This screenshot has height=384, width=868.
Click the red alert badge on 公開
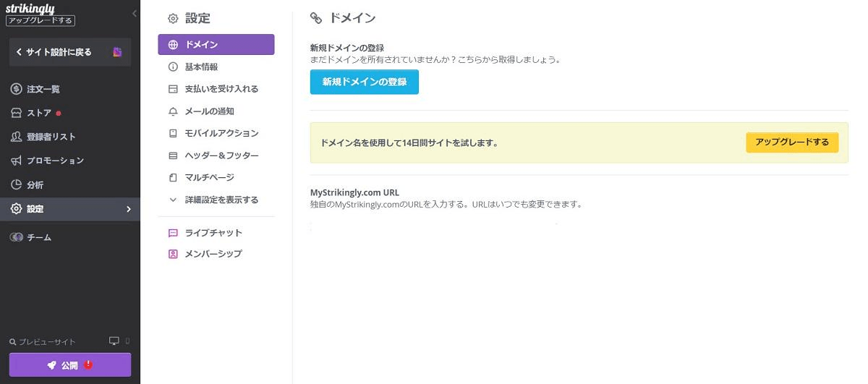pyautogui.click(x=88, y=364)
